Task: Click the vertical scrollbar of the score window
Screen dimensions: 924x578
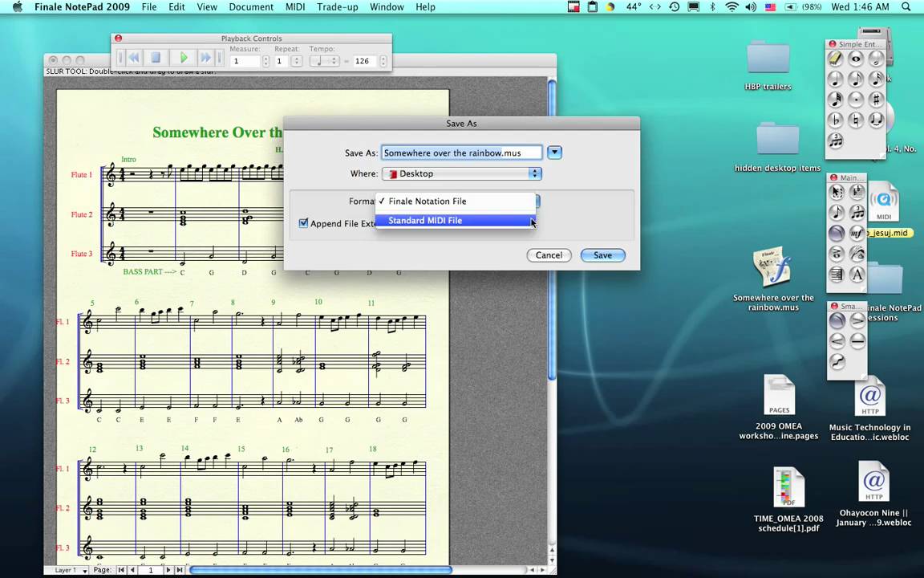Action: (552, 230)
